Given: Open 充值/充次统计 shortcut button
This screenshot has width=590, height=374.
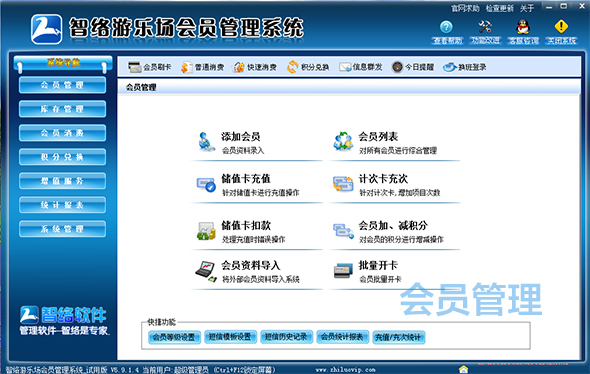Looking at the screenshot, I should [x=398, y=337].
